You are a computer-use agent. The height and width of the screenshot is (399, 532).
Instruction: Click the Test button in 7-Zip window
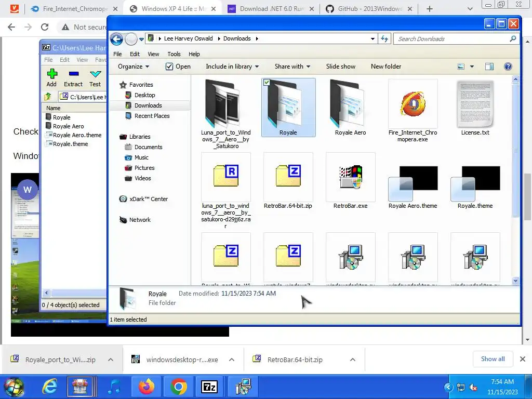point(95,78)
